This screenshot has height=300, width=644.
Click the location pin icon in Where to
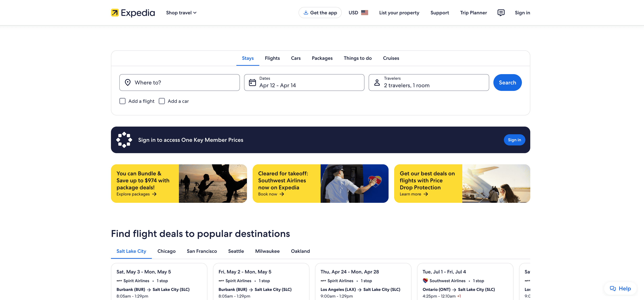[x=128, y=82]
